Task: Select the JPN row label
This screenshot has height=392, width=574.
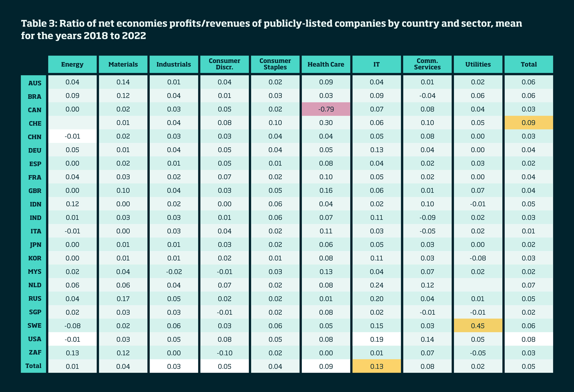Action: click(36, 245)
